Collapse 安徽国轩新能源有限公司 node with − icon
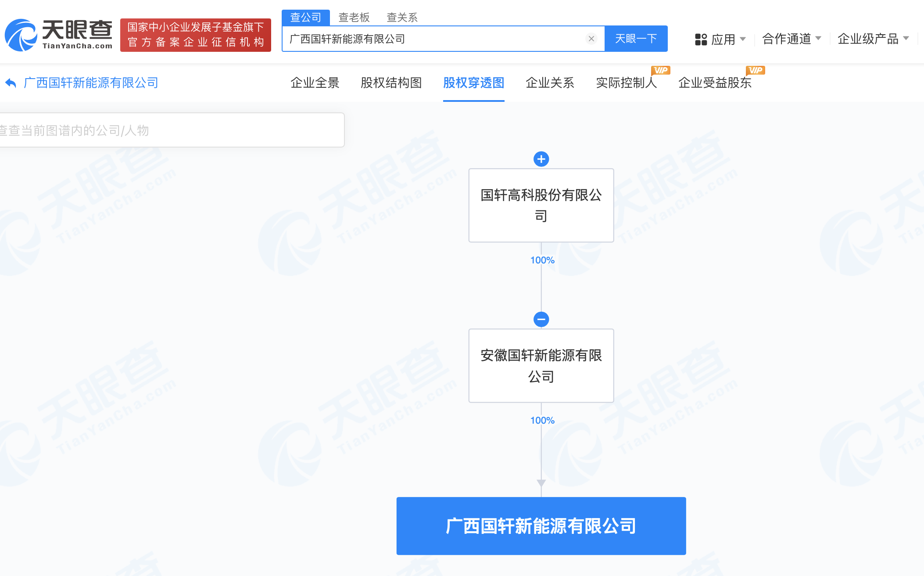 [541, 320]
